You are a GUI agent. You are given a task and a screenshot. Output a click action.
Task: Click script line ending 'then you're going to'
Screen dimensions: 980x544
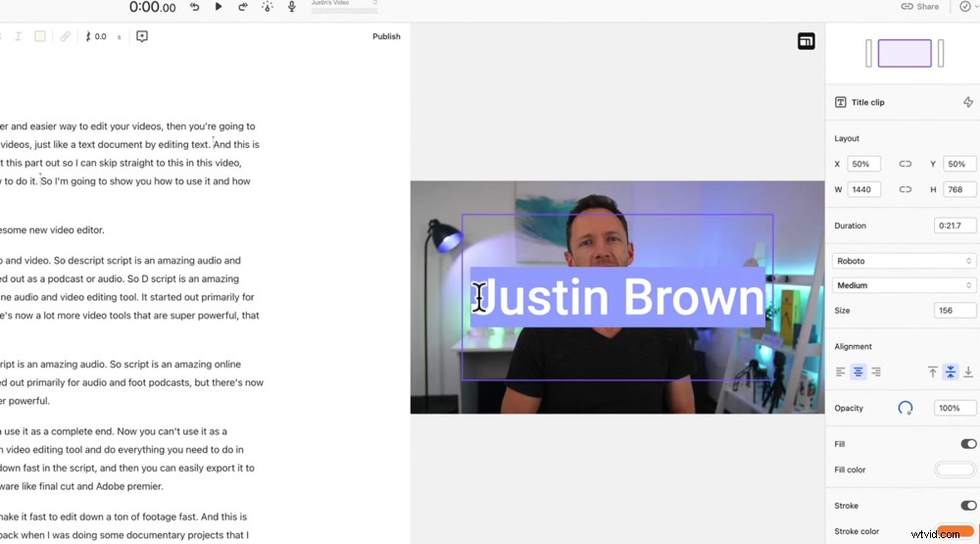click(127, 126)
